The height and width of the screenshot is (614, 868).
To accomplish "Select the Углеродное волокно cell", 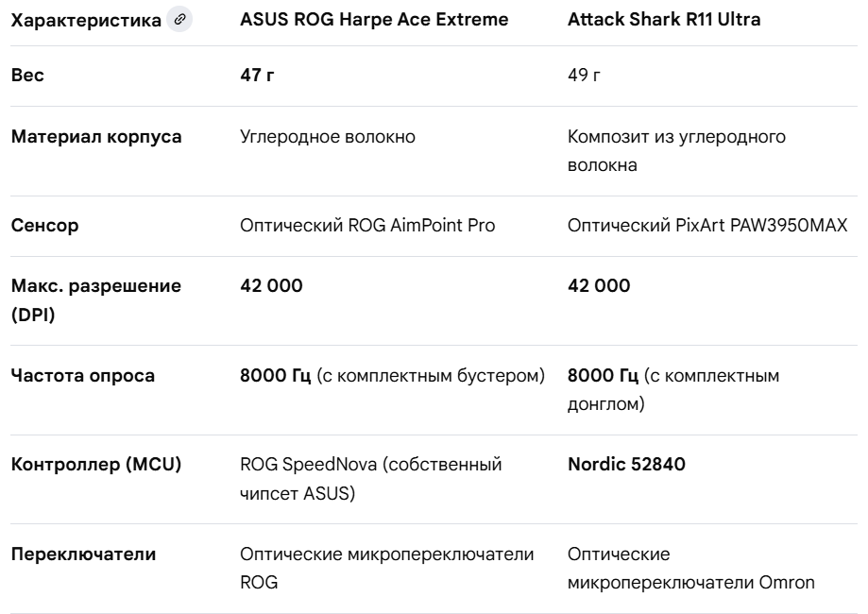I will [328, 137].
